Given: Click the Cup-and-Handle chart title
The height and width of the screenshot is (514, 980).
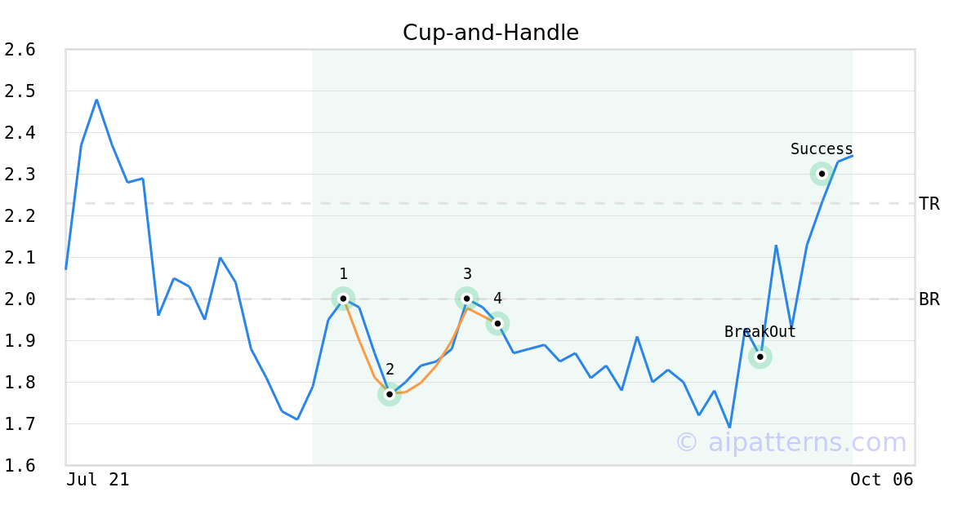Looking at the screenshot, I should pos(490,33).
